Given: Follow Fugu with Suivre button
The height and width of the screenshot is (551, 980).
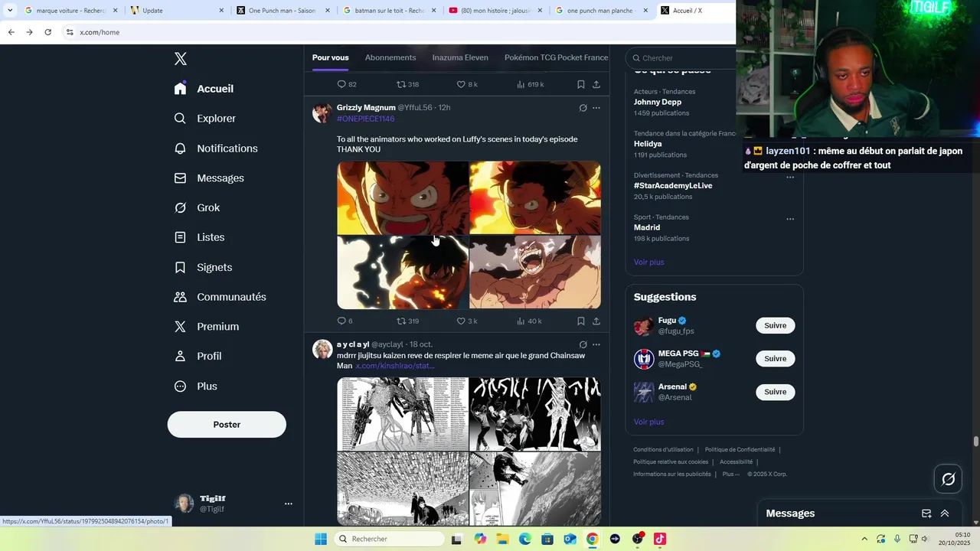Looking at the screenshot, I should pyautogui.click(x=775, y=325).
